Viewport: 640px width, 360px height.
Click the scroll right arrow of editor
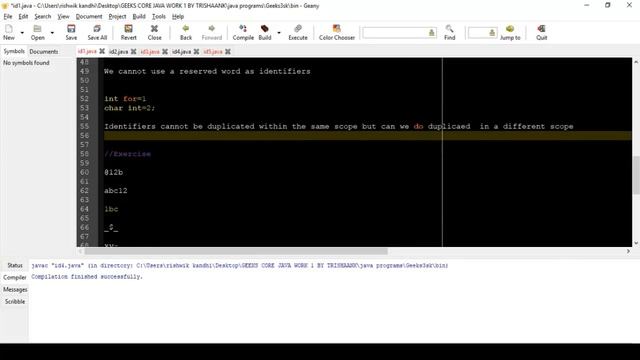628,251
